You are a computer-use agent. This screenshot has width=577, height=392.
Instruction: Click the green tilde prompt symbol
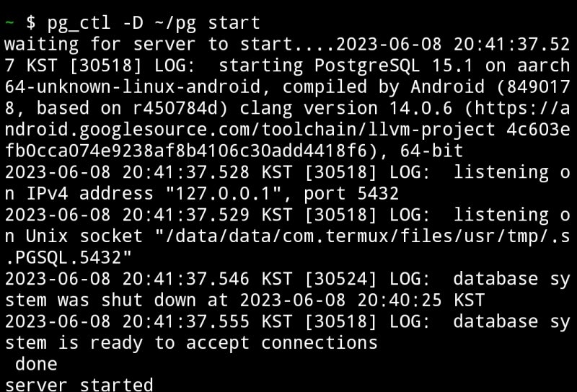tap(9, 23)
